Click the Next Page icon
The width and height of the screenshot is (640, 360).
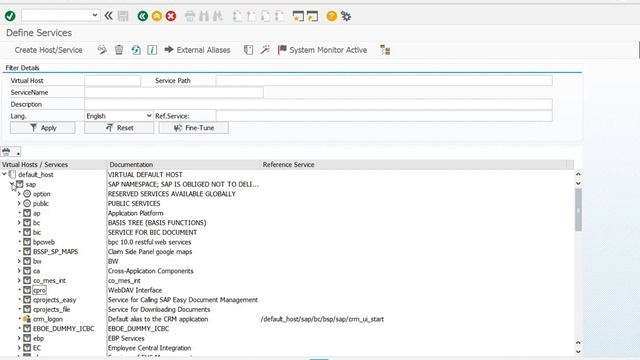[x=265, y=16]
